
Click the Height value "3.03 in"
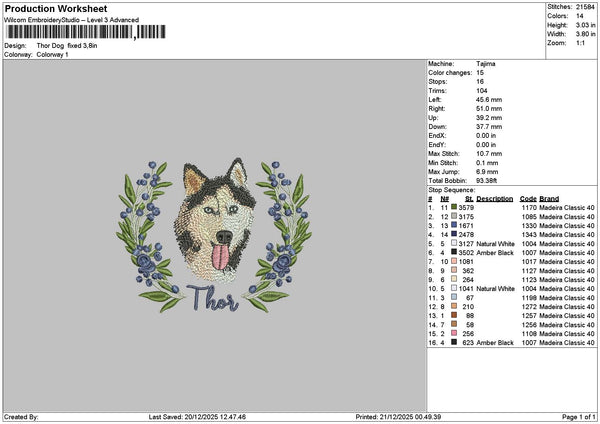pos(585,25)
